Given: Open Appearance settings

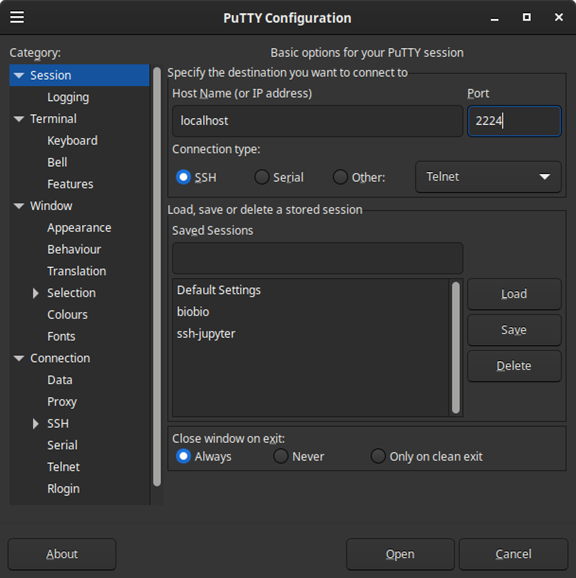Looking at the screenshot, I should (x=79, y=228).
